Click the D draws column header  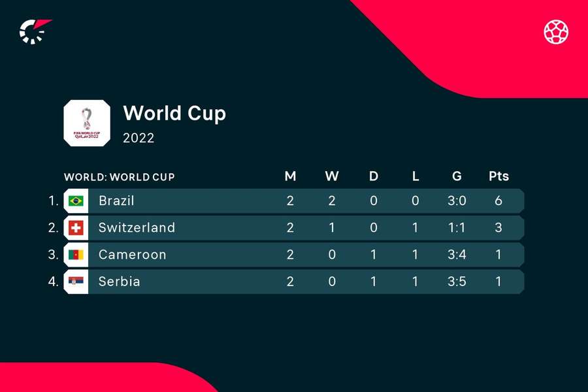[374, 176]
